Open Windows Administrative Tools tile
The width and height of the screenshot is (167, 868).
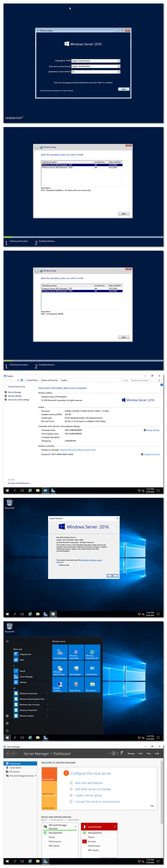(x=60, y=668)
